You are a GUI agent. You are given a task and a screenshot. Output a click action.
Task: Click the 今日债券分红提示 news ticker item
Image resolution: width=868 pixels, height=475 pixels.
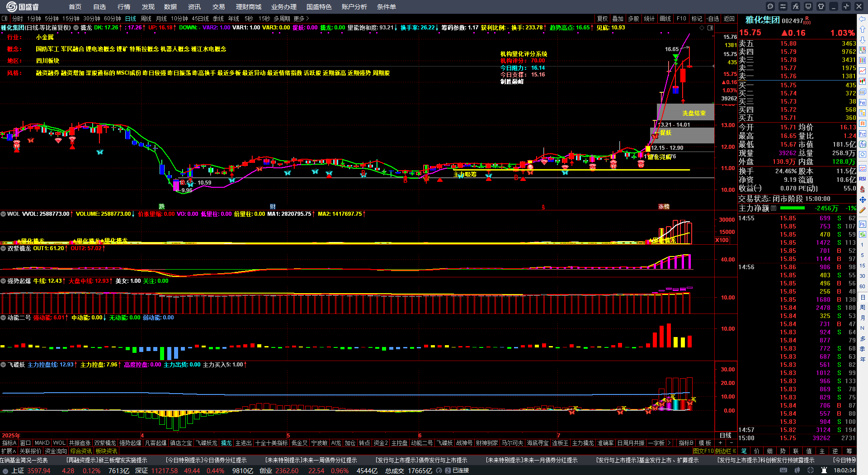206,460
